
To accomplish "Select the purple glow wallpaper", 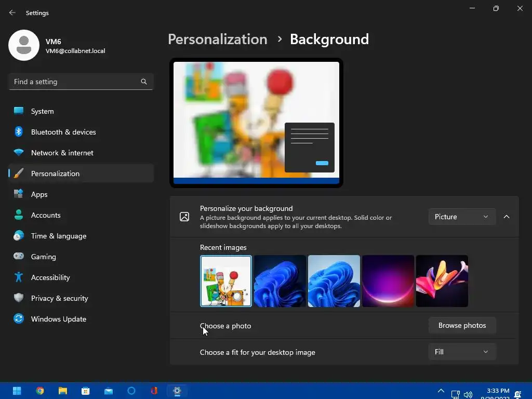I will pos(388,281).
